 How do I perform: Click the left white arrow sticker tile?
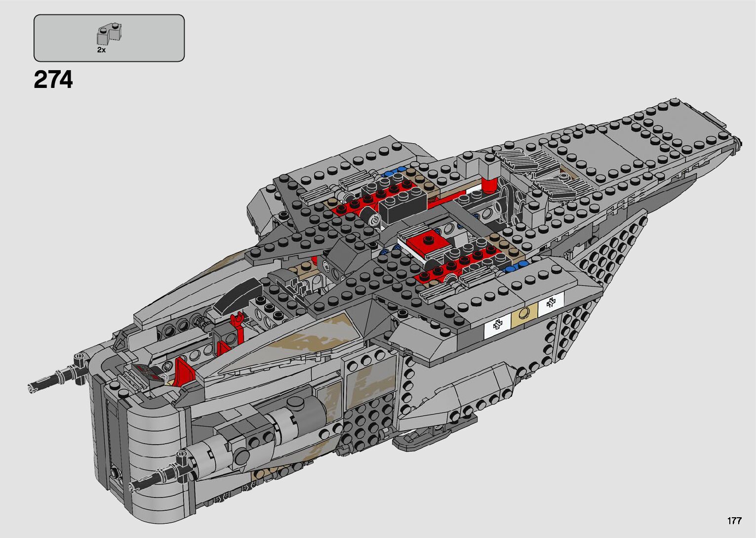coord(497,326)
